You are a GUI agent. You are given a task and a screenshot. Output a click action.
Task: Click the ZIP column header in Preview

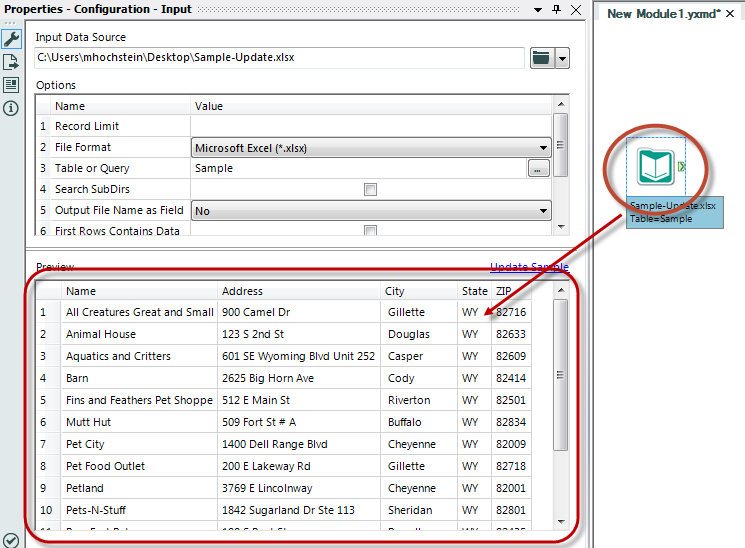tap(511, 291)
